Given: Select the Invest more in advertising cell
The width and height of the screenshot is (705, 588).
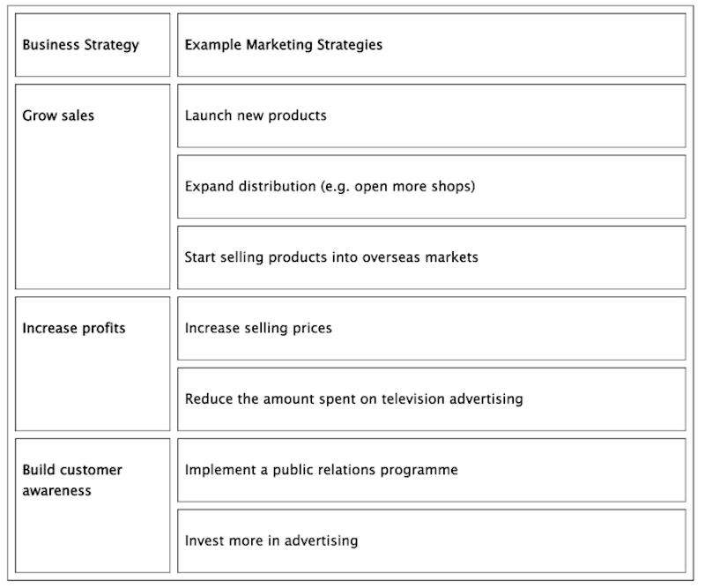Looking at the screenshot, I should tap(432, 540).
